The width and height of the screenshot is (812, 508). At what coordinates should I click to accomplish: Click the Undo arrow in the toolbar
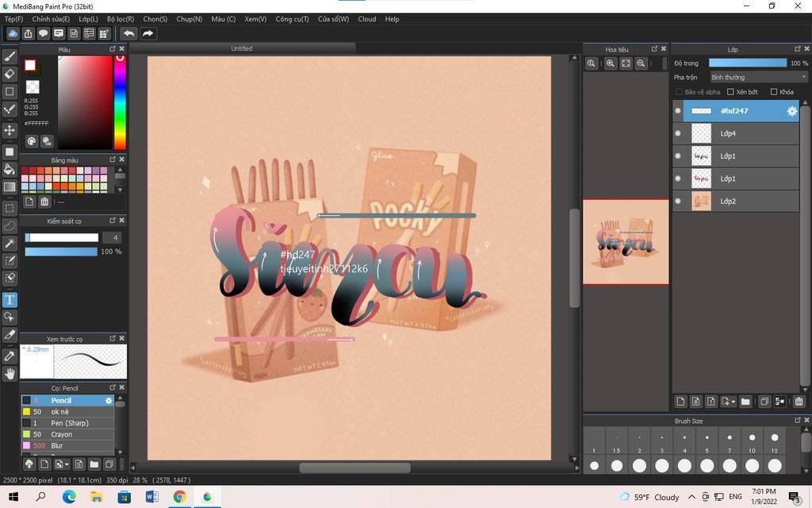(129, 33)
